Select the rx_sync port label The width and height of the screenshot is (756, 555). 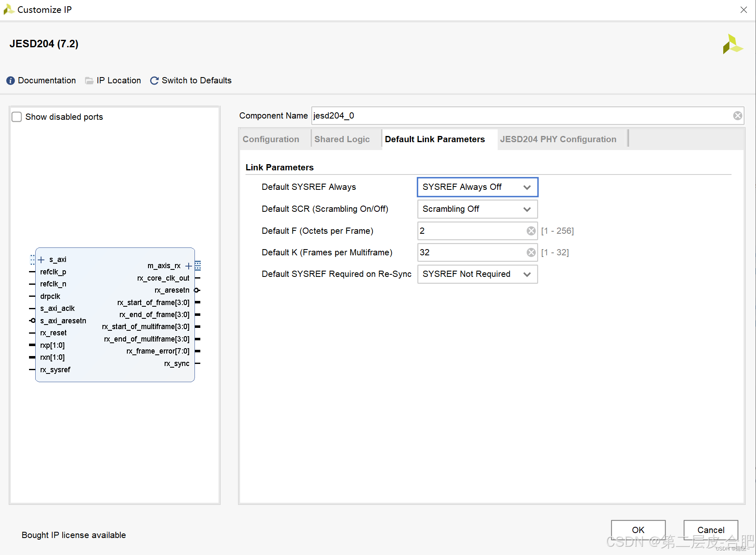pos(177,364)
